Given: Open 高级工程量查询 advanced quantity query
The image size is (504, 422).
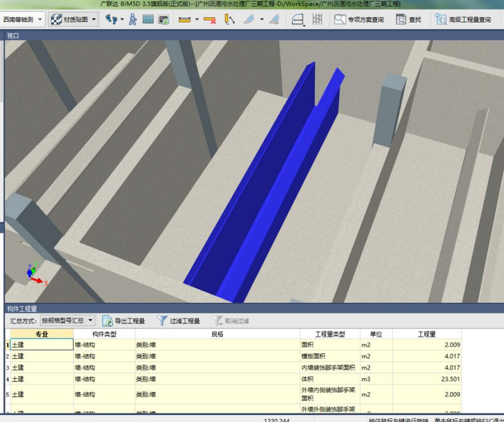Looking at the screenshot, I should pos(463,20).
